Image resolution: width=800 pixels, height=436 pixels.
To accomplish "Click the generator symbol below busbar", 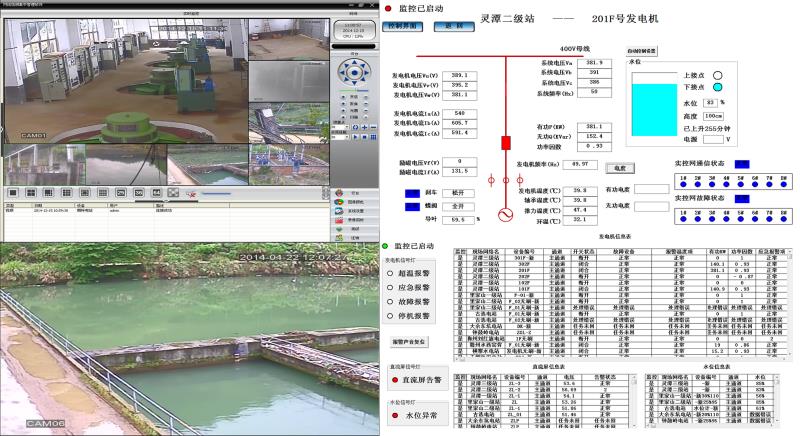I will (505, 181).
